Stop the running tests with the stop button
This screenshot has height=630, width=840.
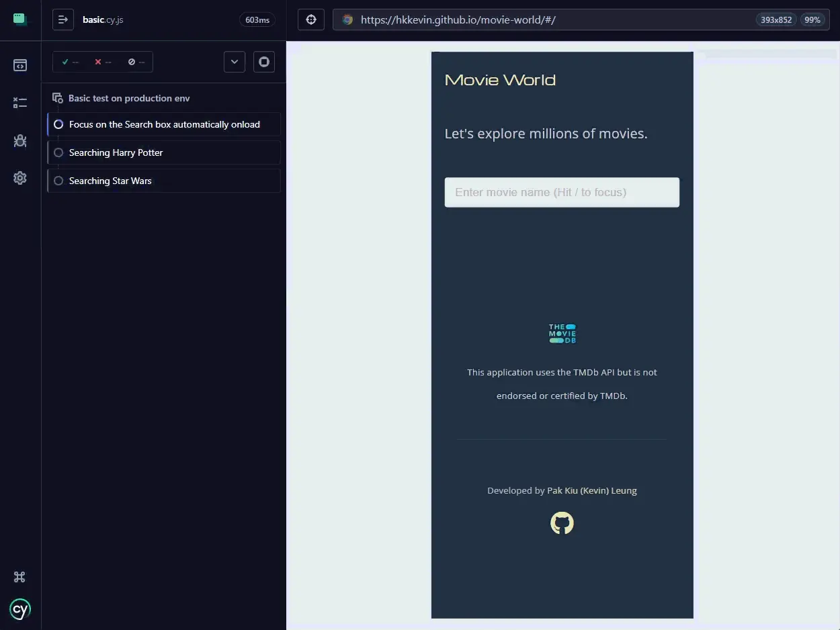click(x=263, y=61)
